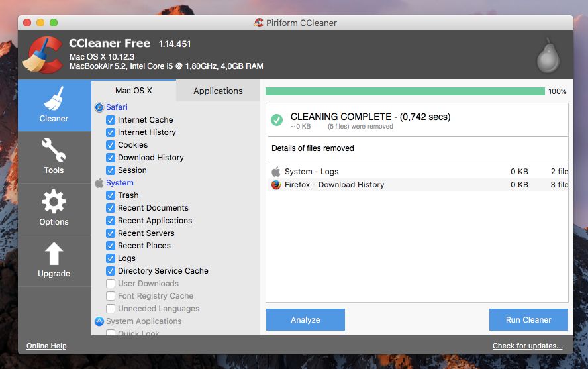Image resolution: width=588 pixels, height=369 pixels.
Task: Uncheck Logs checkbox
Action: click(x=110, y=258)
